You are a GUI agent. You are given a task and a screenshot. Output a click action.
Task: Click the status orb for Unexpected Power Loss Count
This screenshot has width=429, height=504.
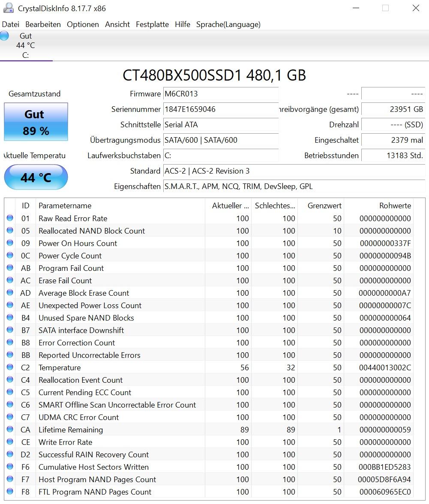coord(10,305)
